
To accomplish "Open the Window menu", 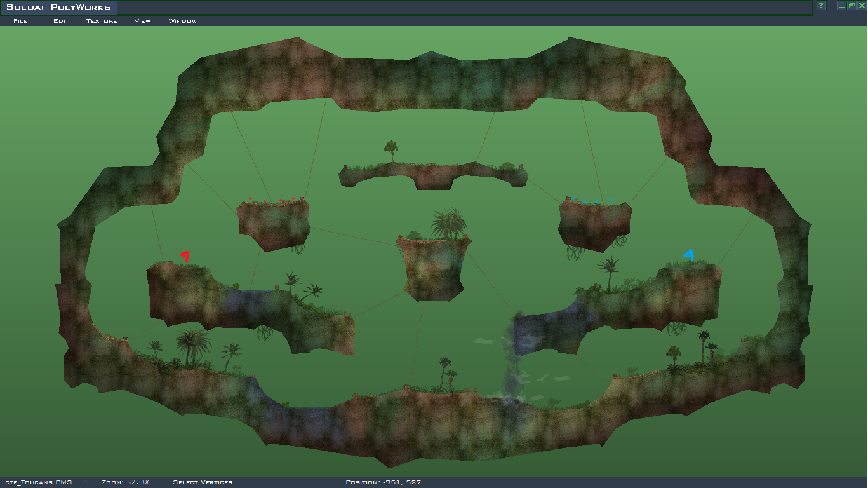I will (182, 21).
